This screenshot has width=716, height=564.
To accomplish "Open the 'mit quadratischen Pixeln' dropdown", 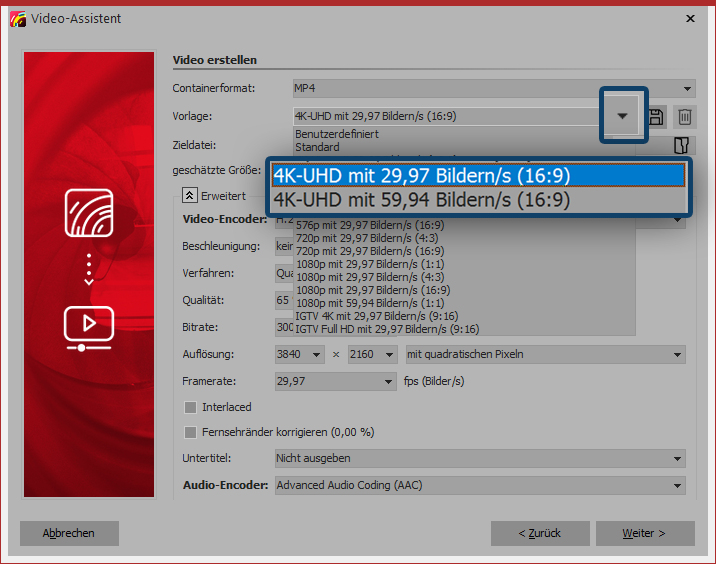I will (546, 355).
